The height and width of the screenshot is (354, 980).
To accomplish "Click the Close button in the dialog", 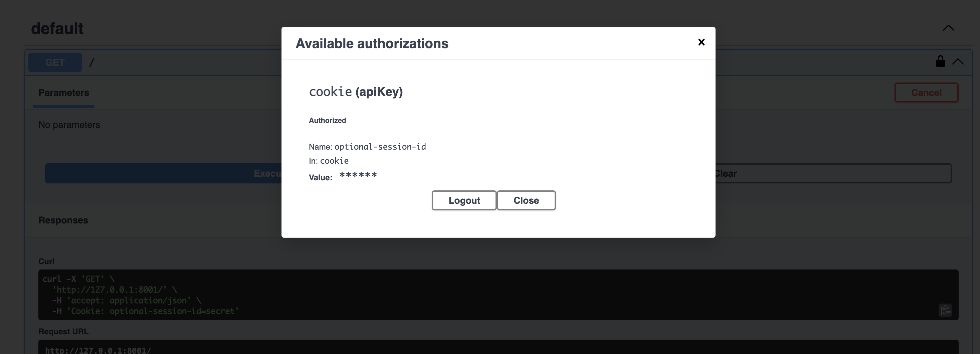I will tap(526, 200).
